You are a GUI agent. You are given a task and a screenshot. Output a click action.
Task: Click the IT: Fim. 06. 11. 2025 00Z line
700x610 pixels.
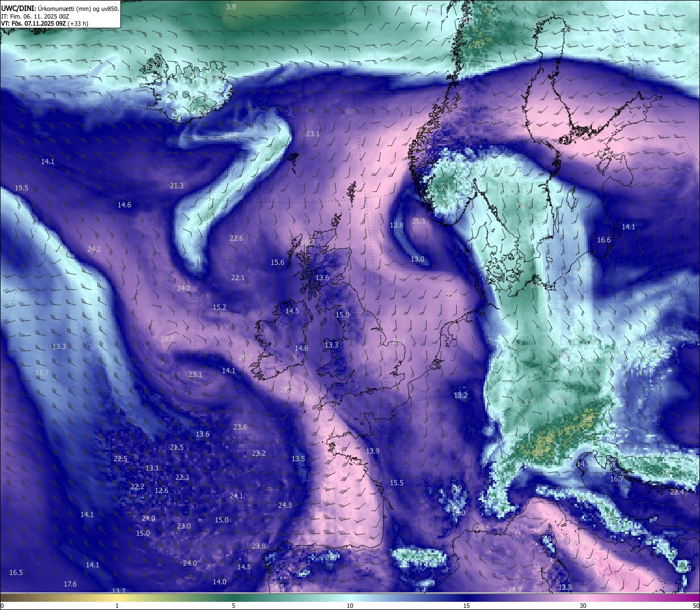(x=35, y=16)
